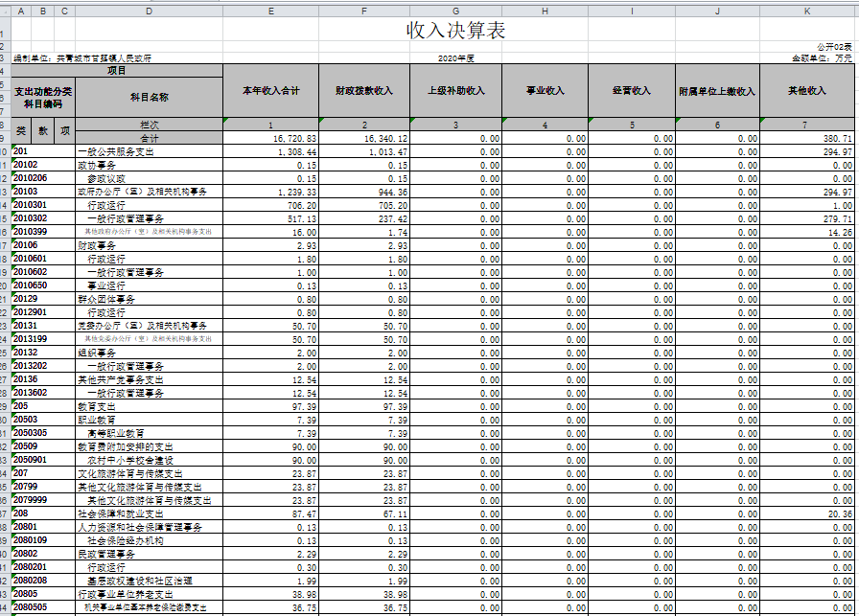Click the 社会保障和就业支出 cell
The image size is (859, 616).
149,514
